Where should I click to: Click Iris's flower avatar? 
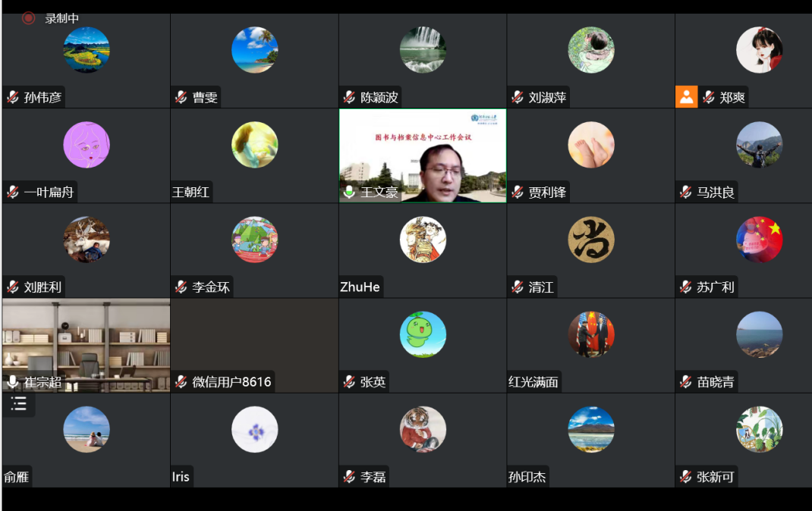point(254,429)
